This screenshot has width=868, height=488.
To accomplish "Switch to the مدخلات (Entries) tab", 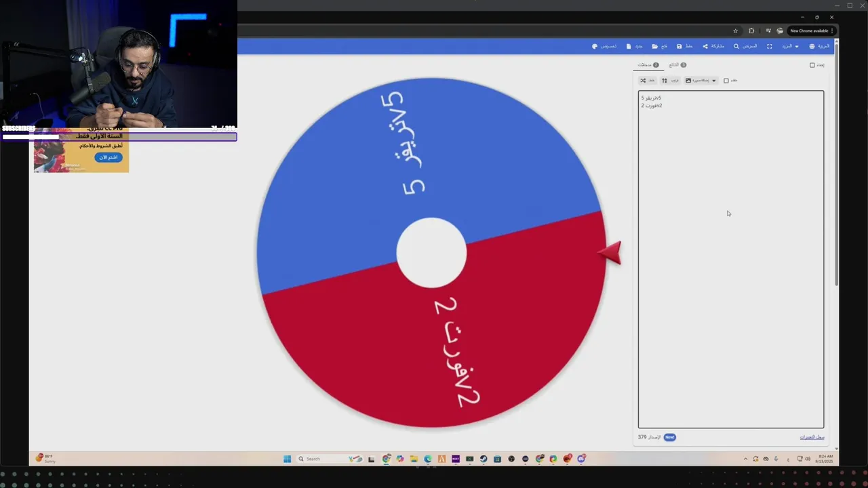I will point(648,65).
